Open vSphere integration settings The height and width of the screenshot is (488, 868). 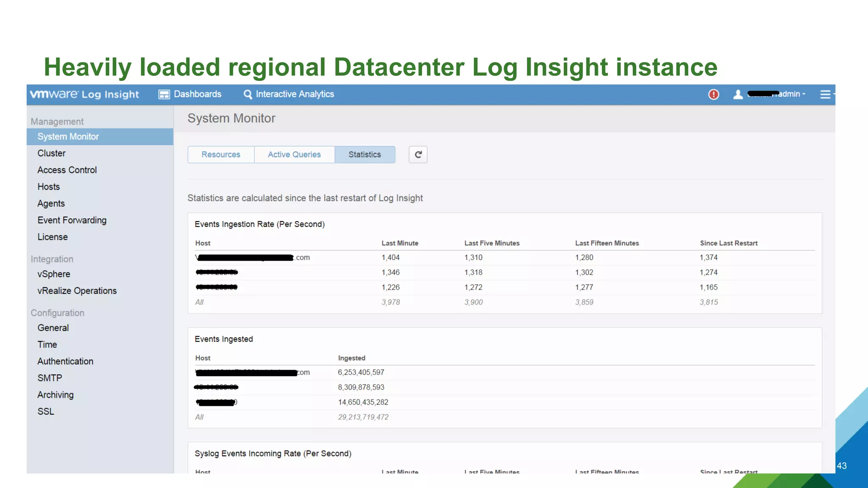54,274
